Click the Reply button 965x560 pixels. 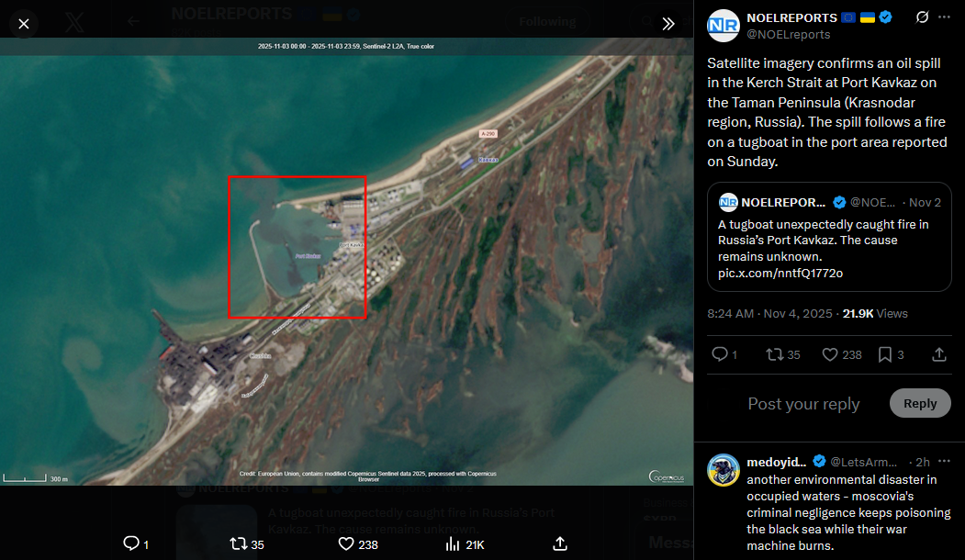[x=920, y=403]
